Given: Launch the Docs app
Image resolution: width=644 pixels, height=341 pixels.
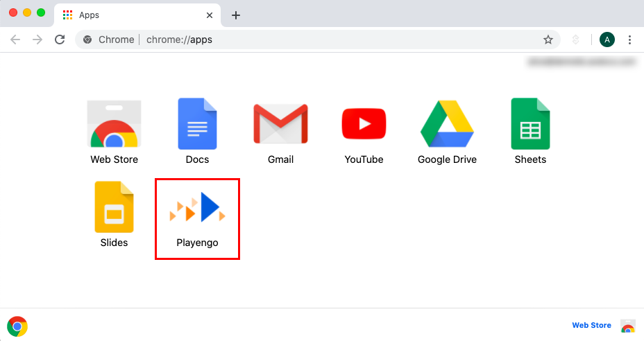Looking at the screenshot, I should (x=197, y=123).
